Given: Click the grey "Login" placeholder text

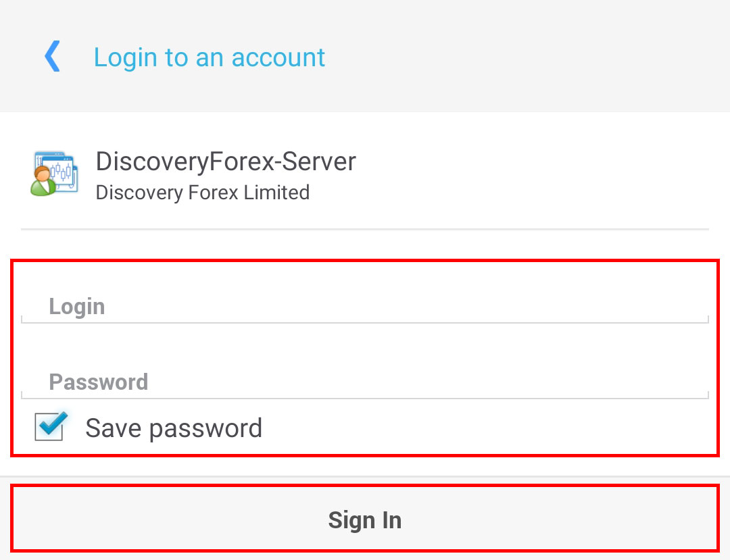Looking at the screenshot, I should click(x=77, y=307).
